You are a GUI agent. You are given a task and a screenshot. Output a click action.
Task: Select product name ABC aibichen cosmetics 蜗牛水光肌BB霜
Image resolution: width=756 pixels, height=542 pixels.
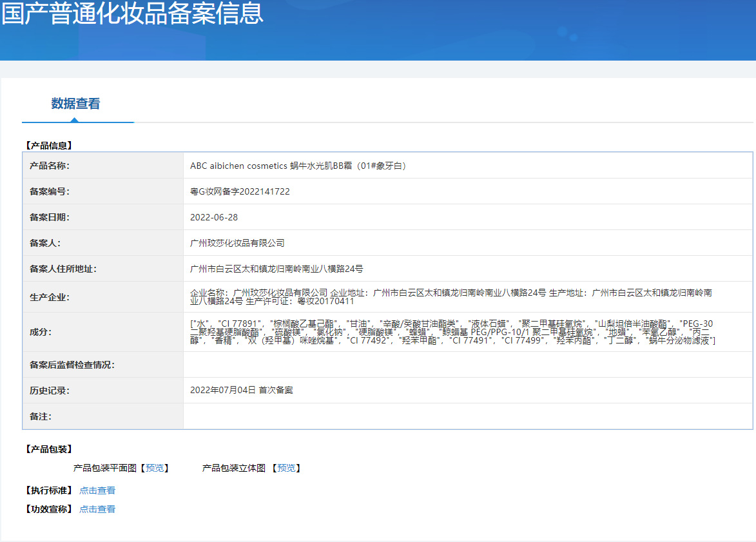[x=298, y=166]
